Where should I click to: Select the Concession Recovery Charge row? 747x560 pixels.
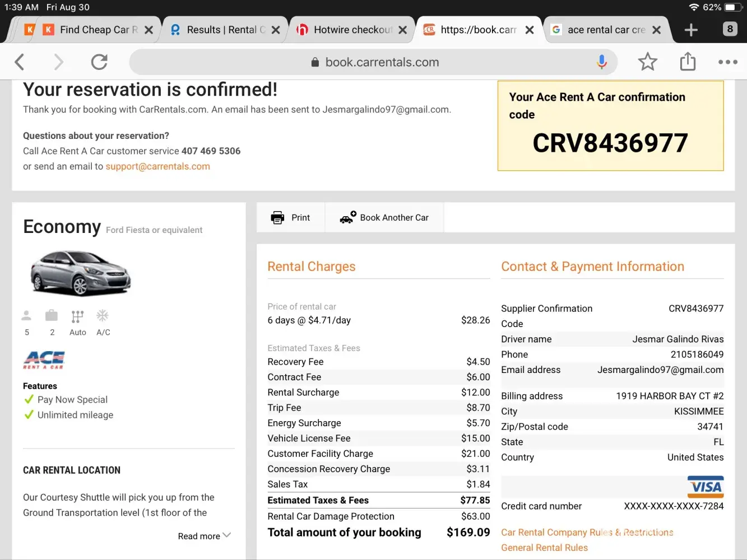point(379,469)
